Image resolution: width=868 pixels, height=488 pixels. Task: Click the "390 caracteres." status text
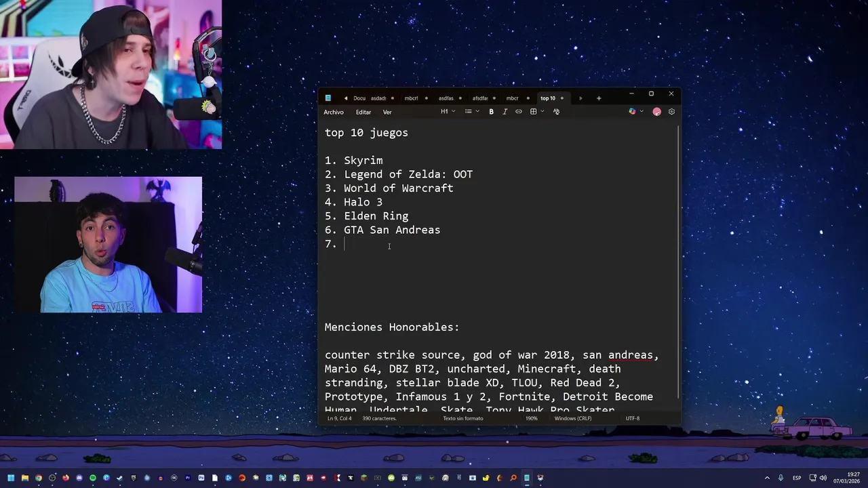[x=379, y=418]
